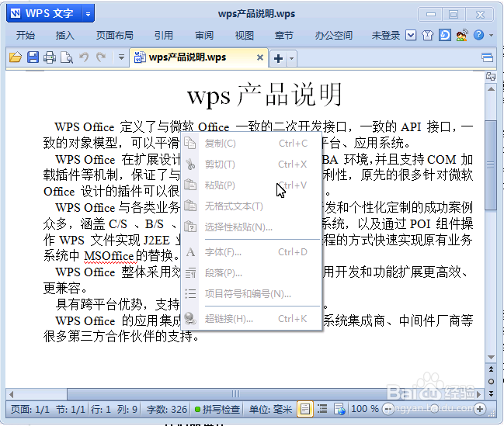Open the WPS 文字 application menu
Viewport: 504px width, 426px height.
point(44,13)
